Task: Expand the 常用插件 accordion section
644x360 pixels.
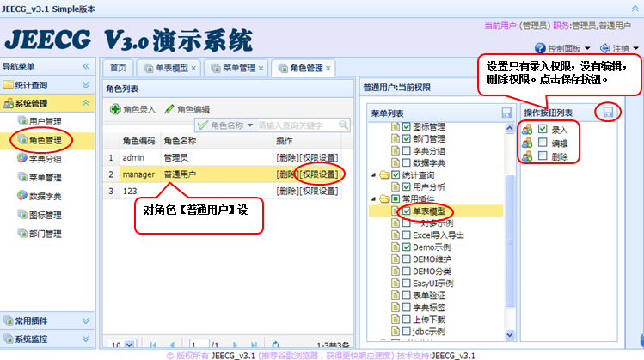Action: click(86, 320)
